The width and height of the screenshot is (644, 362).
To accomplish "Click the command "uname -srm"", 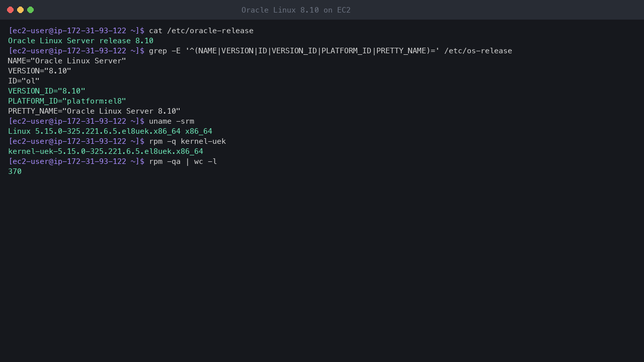I will click(x=172, y=121).
